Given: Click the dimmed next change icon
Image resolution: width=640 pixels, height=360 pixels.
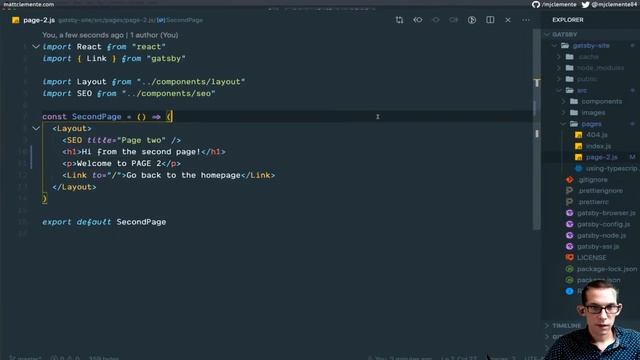Looking at the screenshot, I should coord(436,20).
